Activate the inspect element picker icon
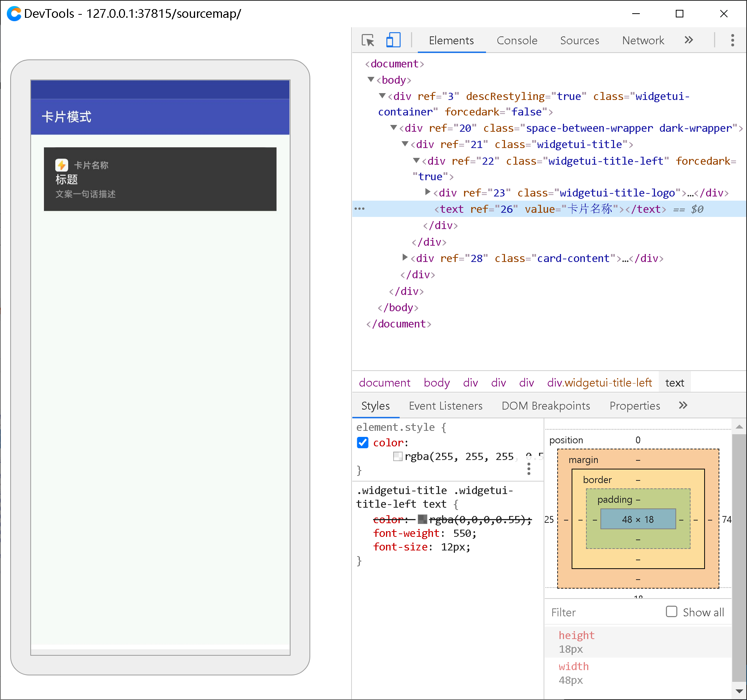Image resolution: width=747 pixels, height=700 pixels. point(367,41)
